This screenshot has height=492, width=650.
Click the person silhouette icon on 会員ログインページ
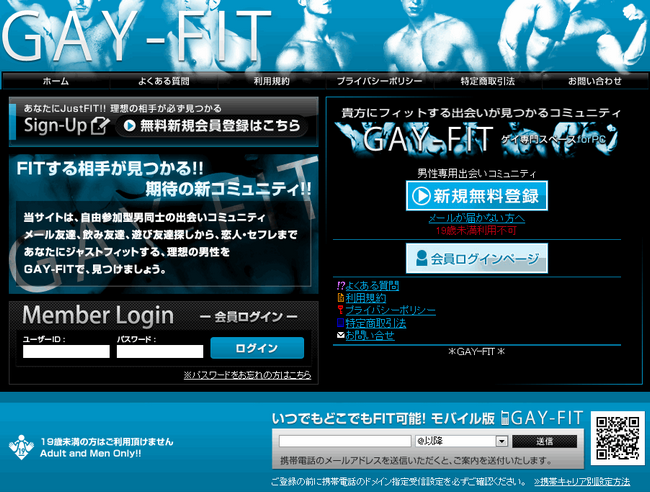tap(422, 258)
